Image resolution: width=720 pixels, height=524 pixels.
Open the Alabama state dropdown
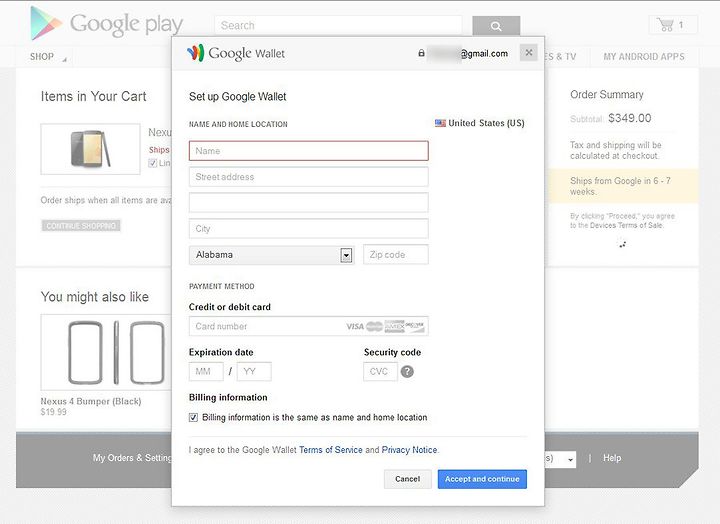[x=271, y=255]
